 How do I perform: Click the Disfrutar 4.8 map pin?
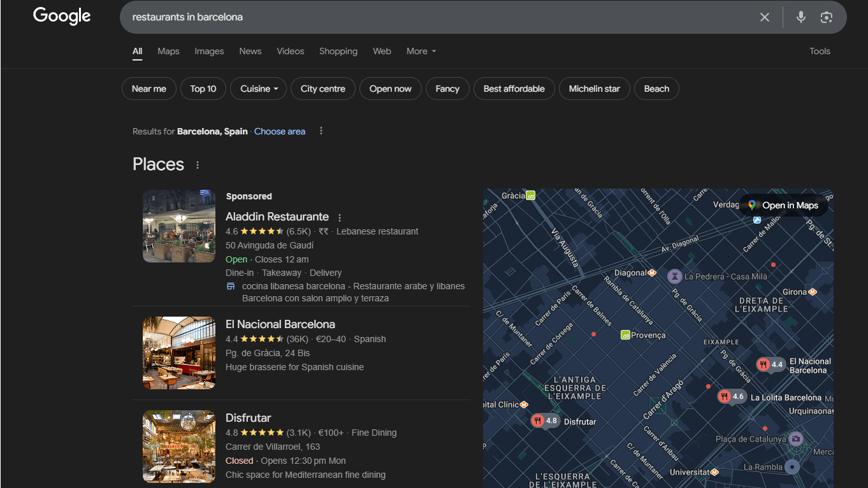(546, 421)
